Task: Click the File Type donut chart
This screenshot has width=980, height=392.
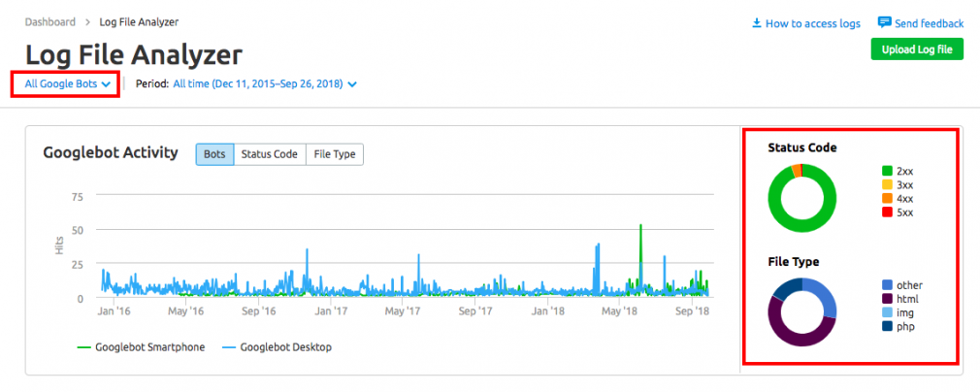Action: click(800, 311)
